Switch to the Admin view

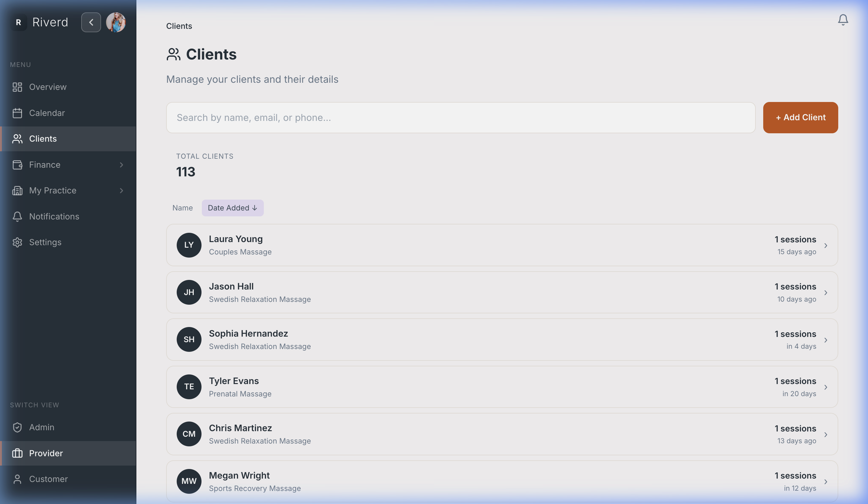[x=41, y=427]
